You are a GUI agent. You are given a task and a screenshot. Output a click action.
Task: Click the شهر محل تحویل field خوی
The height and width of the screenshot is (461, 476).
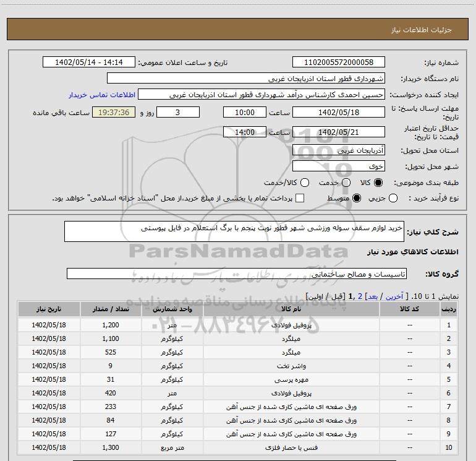[339, 166]
